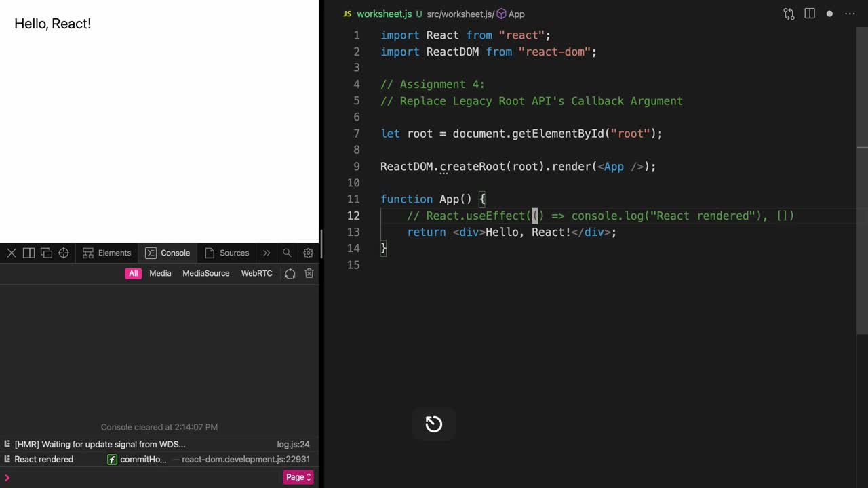Viewport: 868px width, 488px height.
Task: Switch to the Elements tab
Action: coord(106,253)
